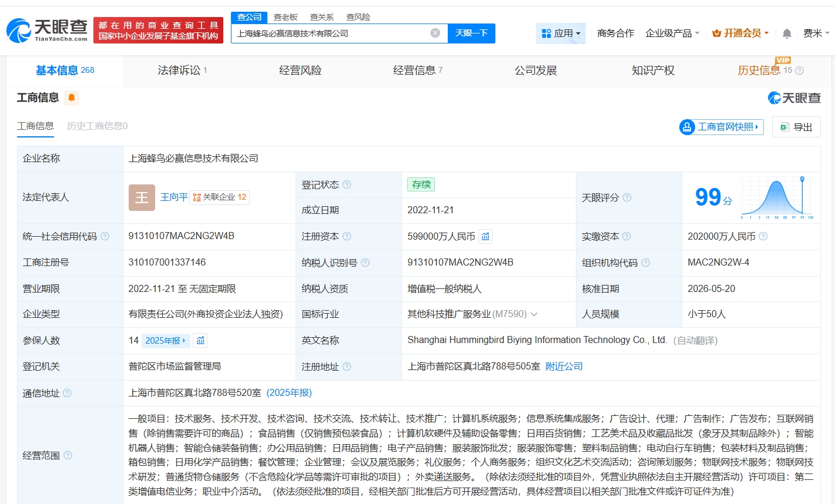Viewport: 835px width, 504px height.
Task: Click the 导出 export button
Action: click(x=796, y=127)
